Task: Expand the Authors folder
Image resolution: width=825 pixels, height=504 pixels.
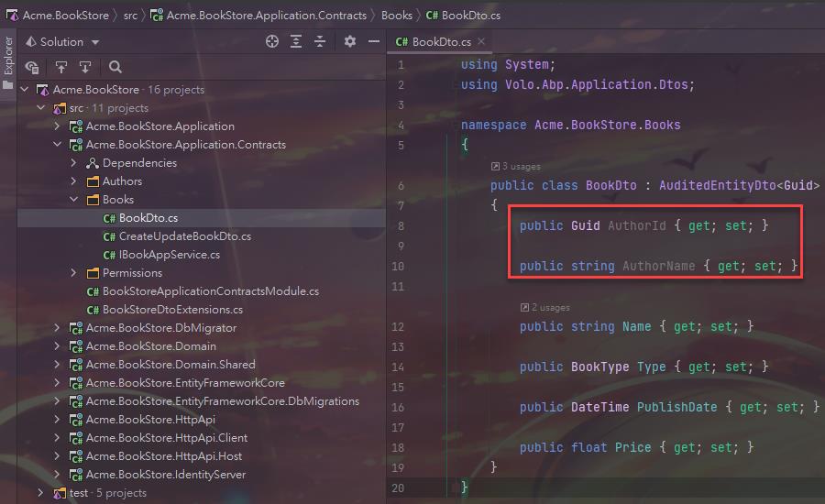Action: point(74,181)
